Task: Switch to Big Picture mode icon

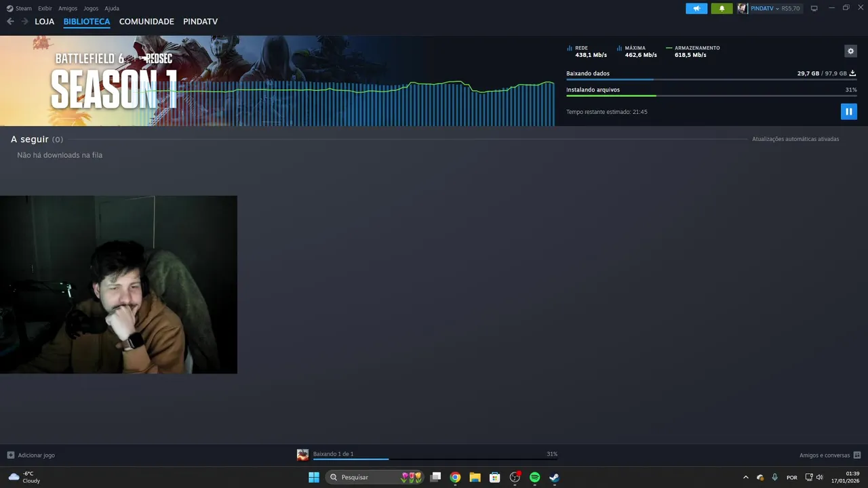Action: pos(814,8)
